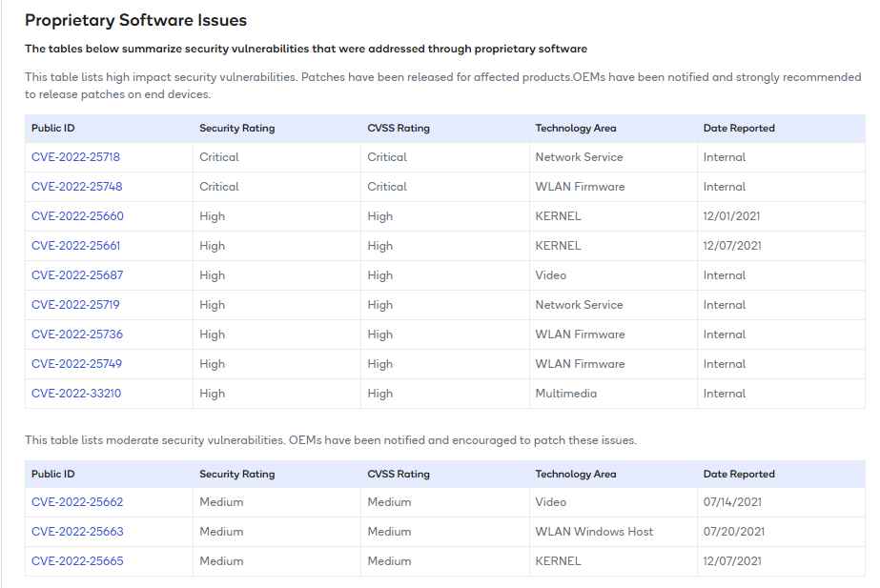Open the CVE-2022-25687 link
This screenshot has height=588, width=880.
point(77,274)
